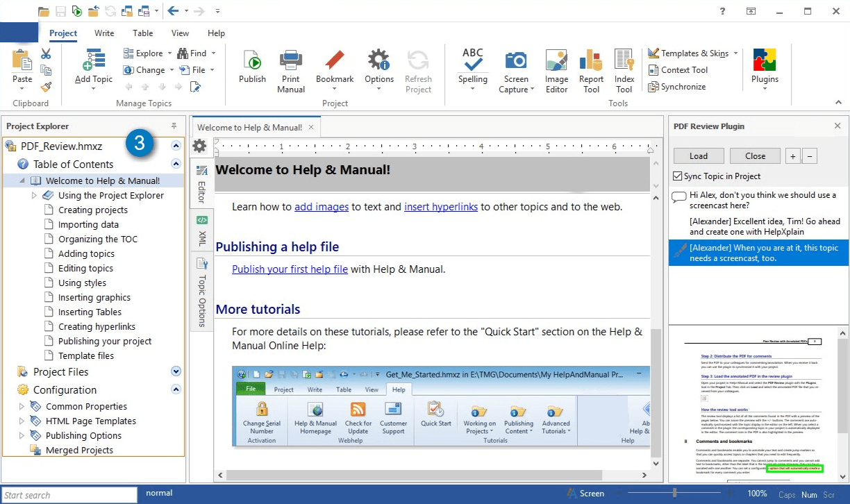Click Synchronize in the Tools group
The image size is (850, 504).
(x=676, y=87)
